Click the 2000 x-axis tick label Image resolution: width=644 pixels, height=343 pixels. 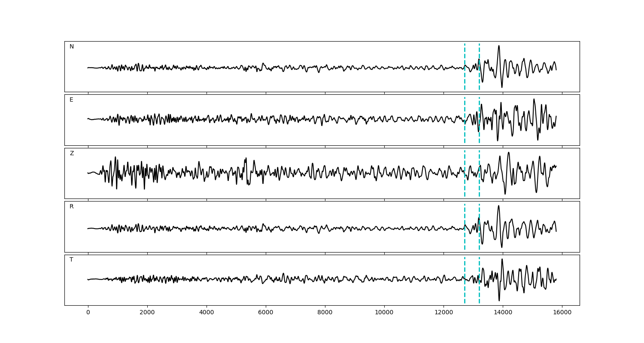click(x=147, y=313)
